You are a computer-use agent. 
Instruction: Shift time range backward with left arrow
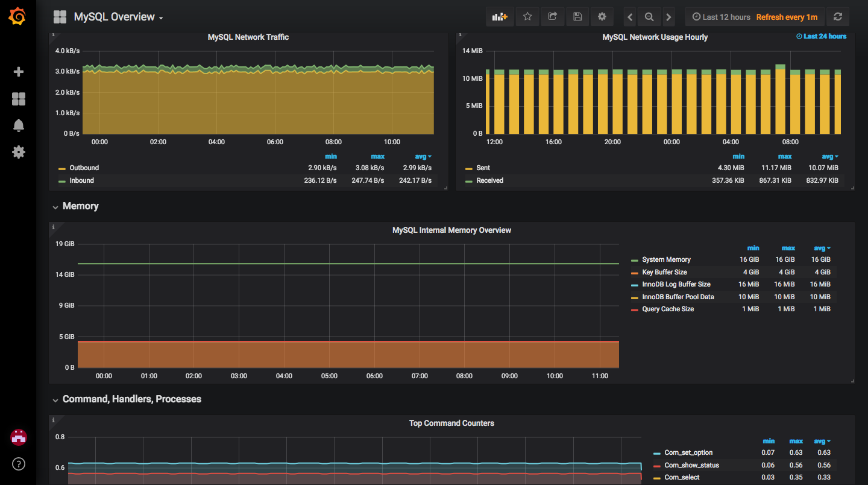pyautogui.click(x=630, y=17)
